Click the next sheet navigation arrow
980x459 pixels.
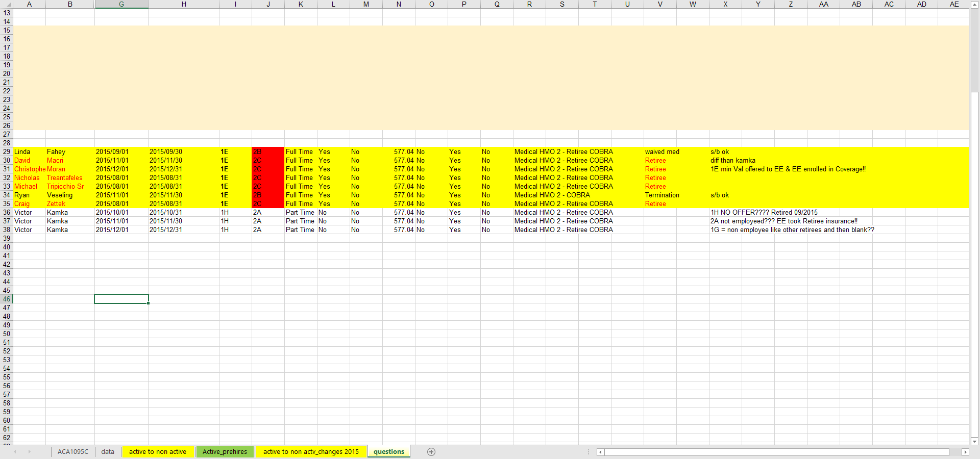[29, 452]
